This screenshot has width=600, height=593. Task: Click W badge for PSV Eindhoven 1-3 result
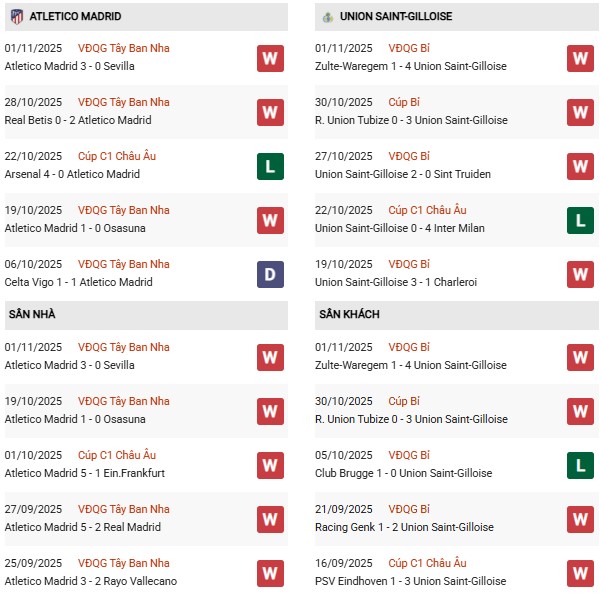(580, 573)
